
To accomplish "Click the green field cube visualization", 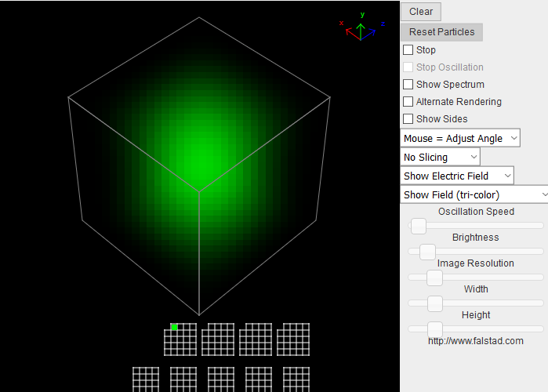I will (199, 166).
